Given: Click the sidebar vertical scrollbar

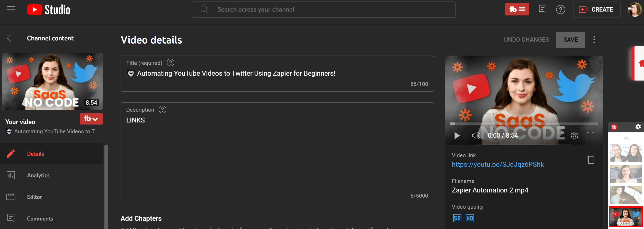Looking at the screenshot, I should [106, 187].
